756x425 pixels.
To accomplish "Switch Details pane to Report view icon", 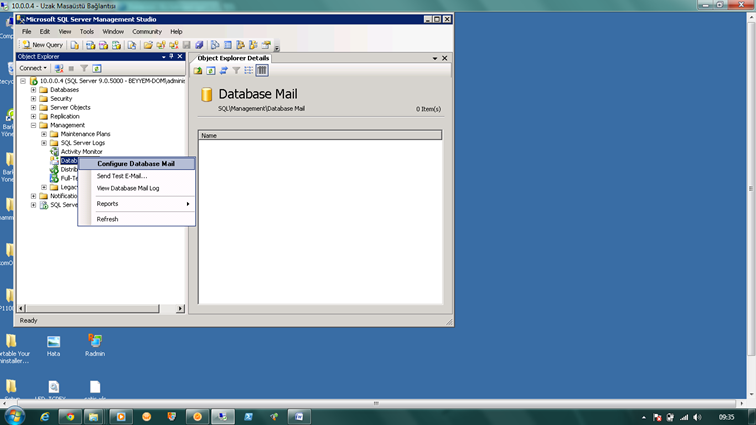I will click(x=262, y=70).
